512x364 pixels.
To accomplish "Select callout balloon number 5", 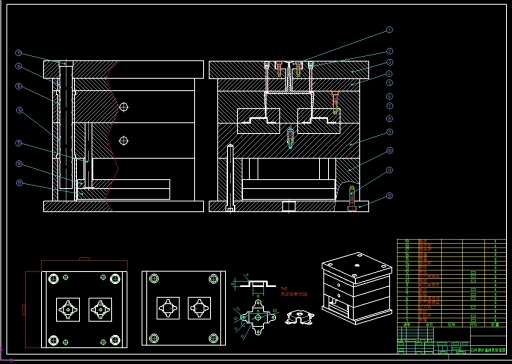I will (x=389, y=83).
